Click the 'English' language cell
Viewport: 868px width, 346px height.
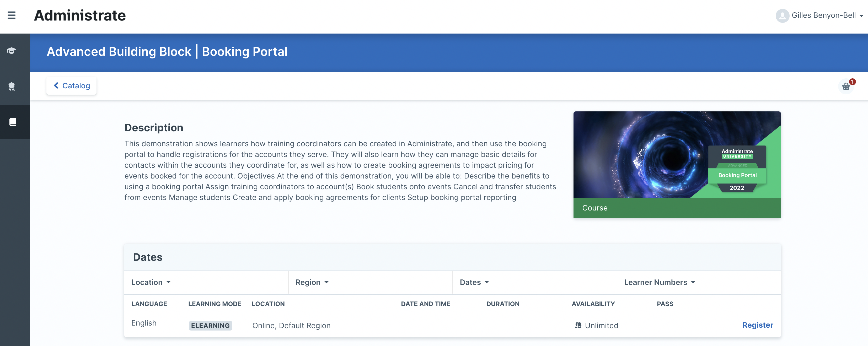(x=144, y=323)
